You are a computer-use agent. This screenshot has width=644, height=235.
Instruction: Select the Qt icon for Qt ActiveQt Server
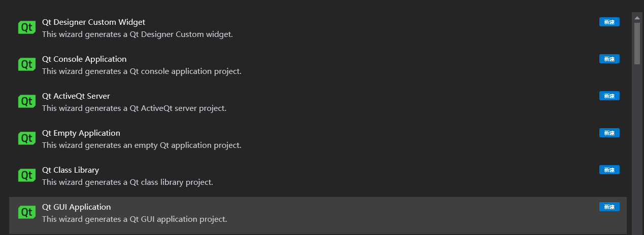point(26,101)
